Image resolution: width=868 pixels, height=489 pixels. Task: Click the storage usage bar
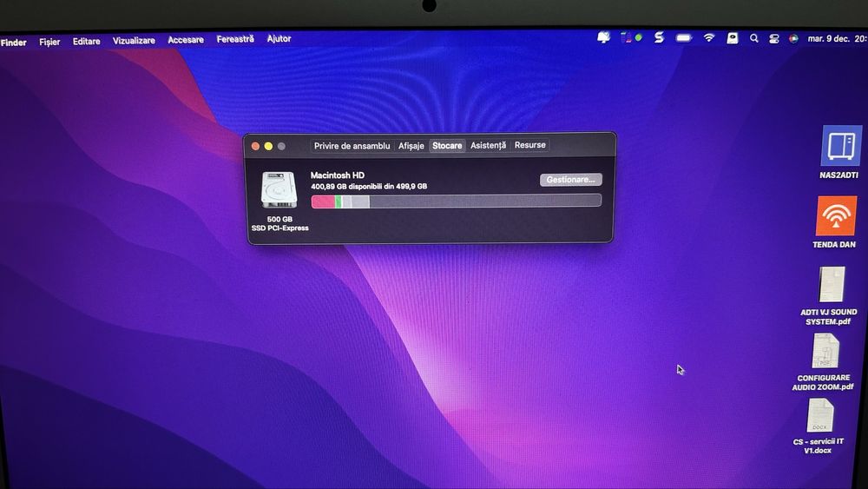(x=457, y=201)
